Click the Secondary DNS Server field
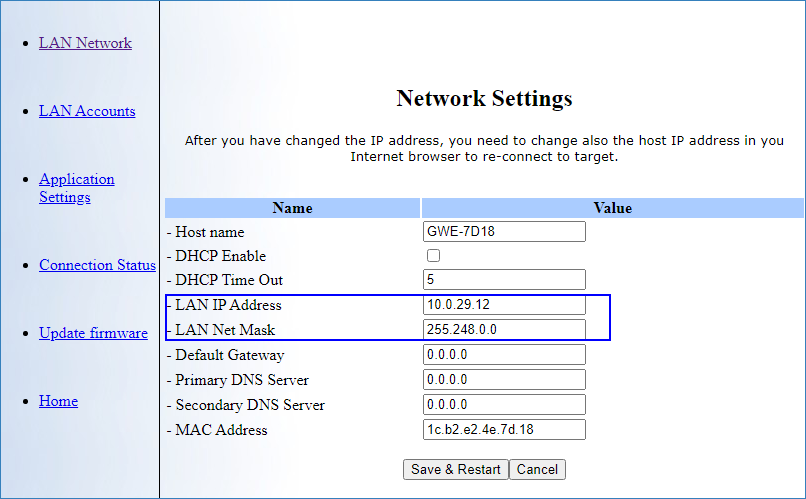 (x=504, y=405)
